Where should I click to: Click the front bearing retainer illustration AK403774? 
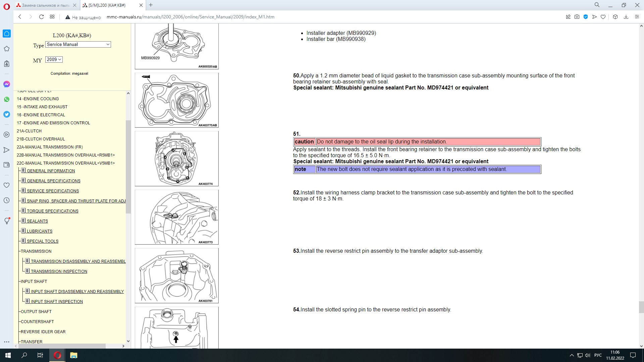coord(176,159)
